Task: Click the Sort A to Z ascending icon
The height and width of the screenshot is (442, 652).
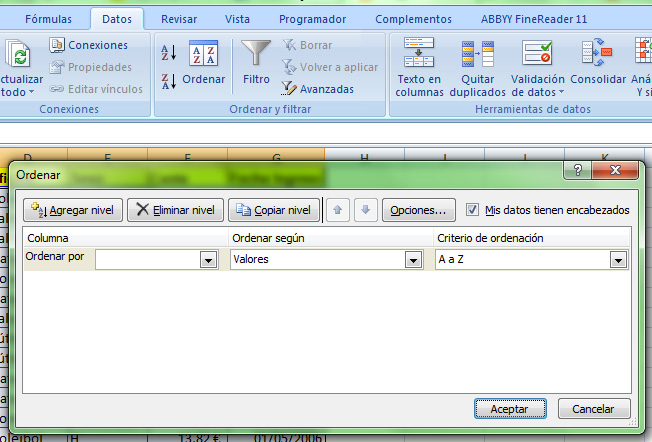Action: coord(168,53)
